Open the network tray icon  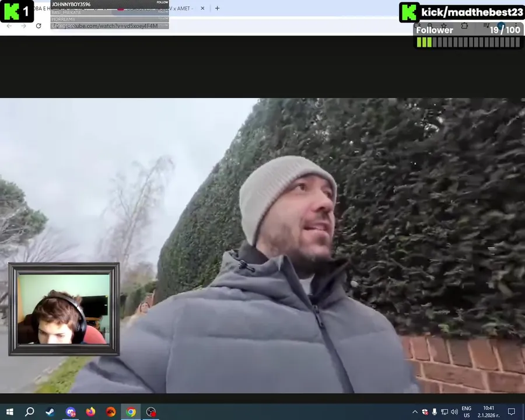coord(444,412)
